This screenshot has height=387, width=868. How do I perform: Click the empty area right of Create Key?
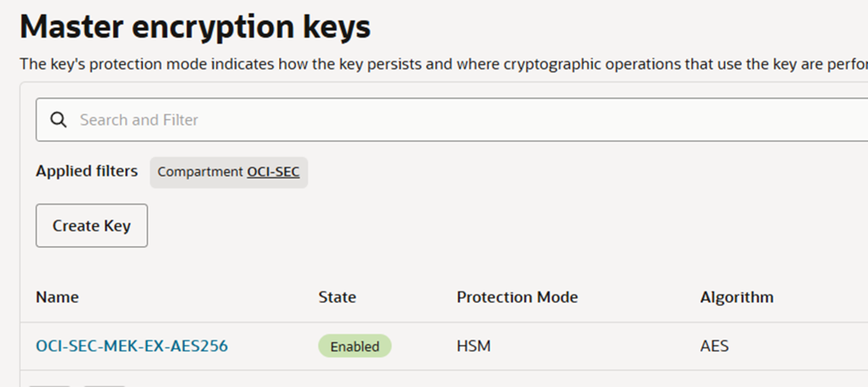[x=506, y=226]
